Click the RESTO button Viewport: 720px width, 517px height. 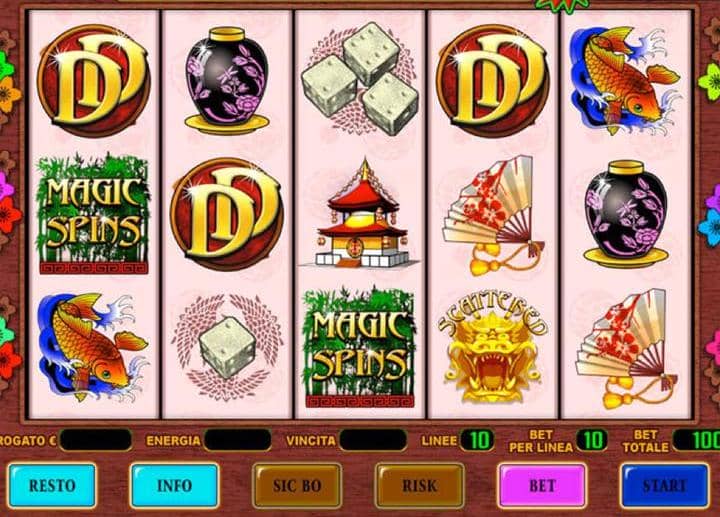[x=52, y=485]
